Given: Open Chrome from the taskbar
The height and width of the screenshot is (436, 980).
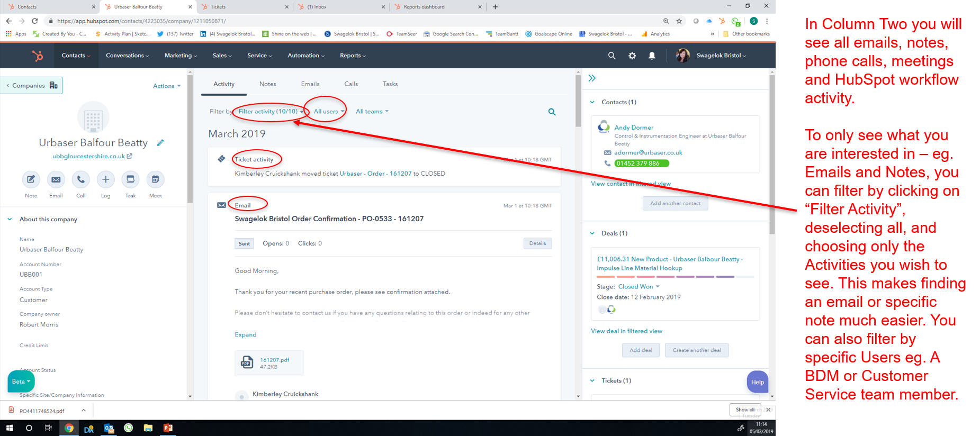Looking at the screenshot, I should point(69,428).
